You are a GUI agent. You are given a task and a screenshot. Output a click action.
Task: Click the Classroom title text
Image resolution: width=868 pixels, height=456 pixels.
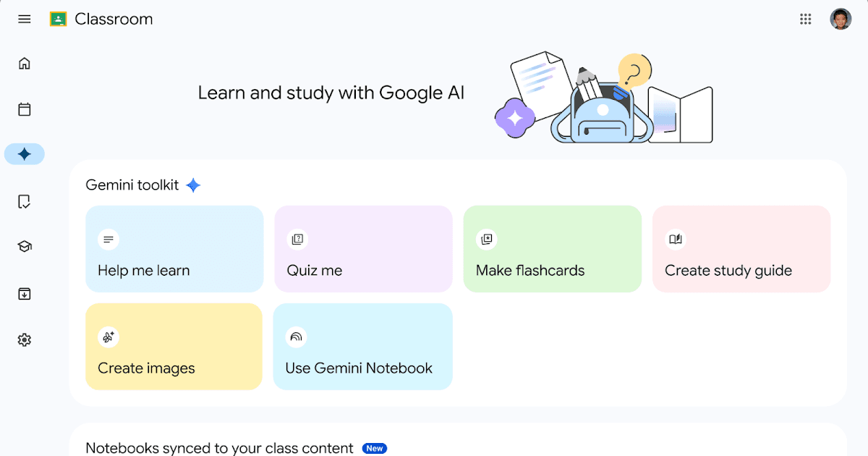click(x=114, y=20)
